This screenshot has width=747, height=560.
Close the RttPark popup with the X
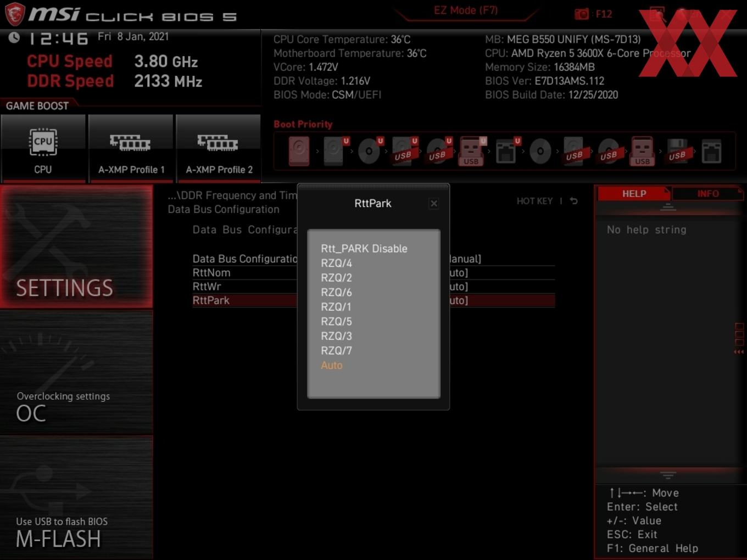point(434,204)
